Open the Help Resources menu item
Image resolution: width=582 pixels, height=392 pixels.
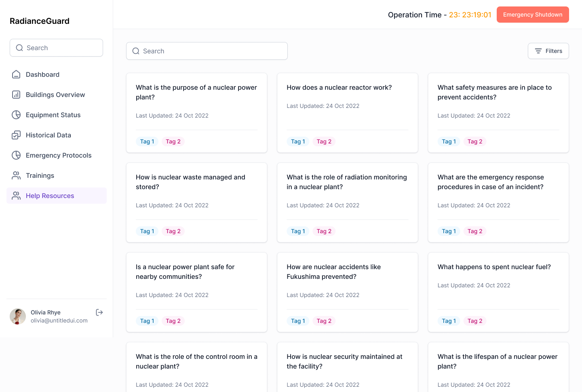click(x=50, y=196)
